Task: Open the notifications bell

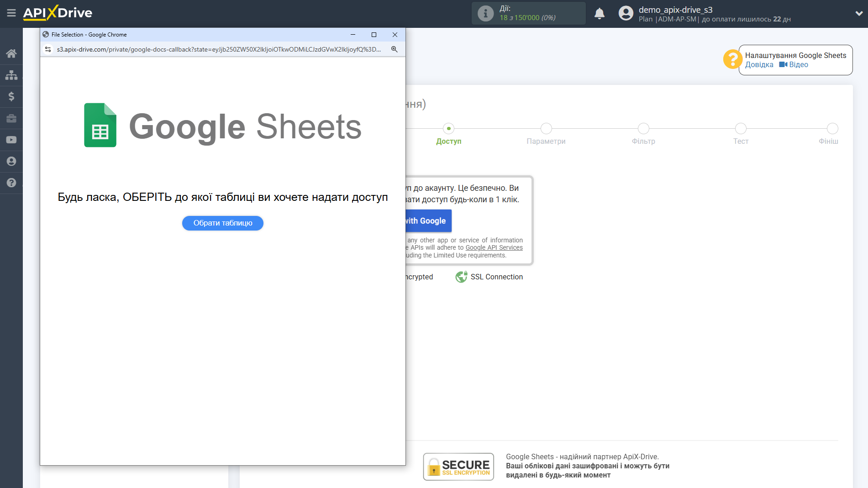Action: pos(600,14)
